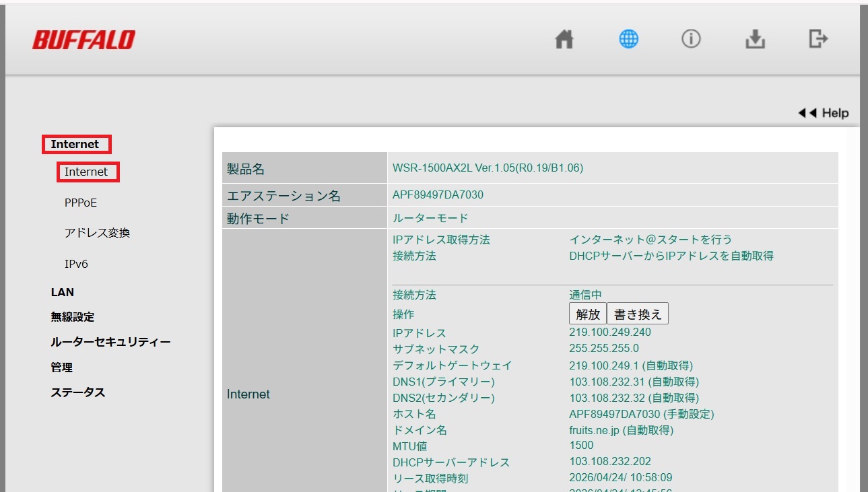The image size is (868, 492).
Task: Click the IPアドレス取得方法 label
Action: [441, 240]
